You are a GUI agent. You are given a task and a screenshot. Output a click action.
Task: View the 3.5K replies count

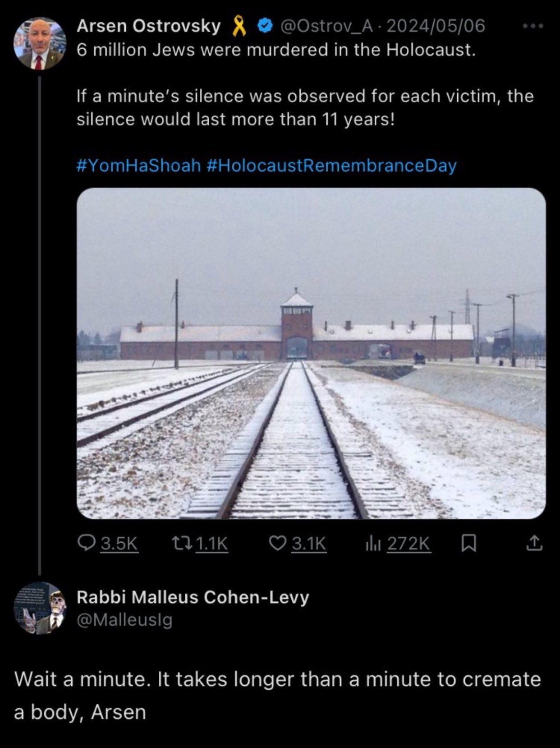(119, 543)
